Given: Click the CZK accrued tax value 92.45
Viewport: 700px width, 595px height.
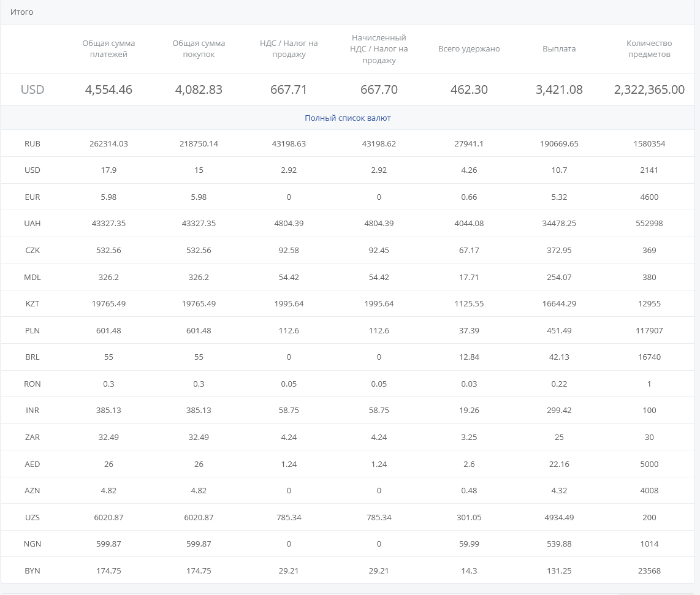Looking at the screenshot, I should click(x=379, y=250).
